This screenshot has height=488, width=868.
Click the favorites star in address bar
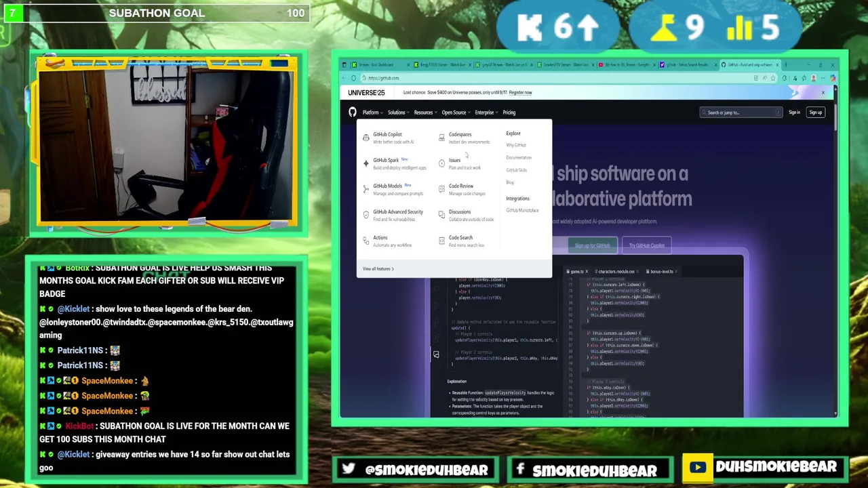click(772, 78)
